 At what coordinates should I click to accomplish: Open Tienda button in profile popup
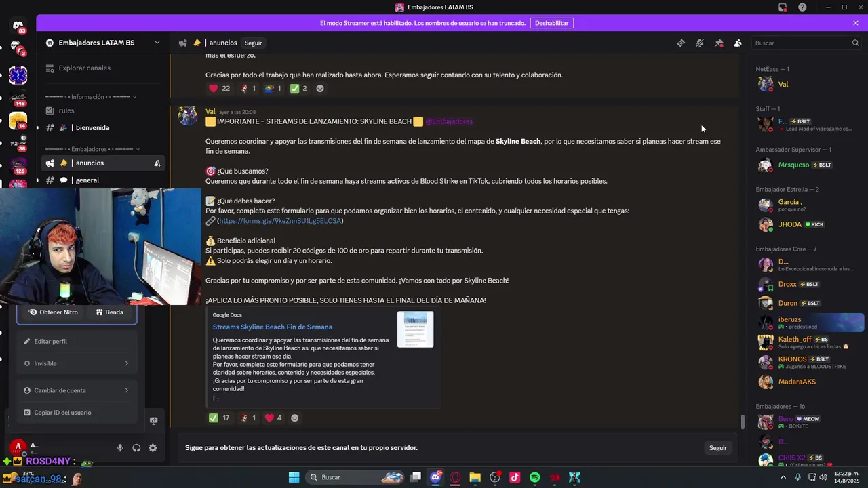110,312
